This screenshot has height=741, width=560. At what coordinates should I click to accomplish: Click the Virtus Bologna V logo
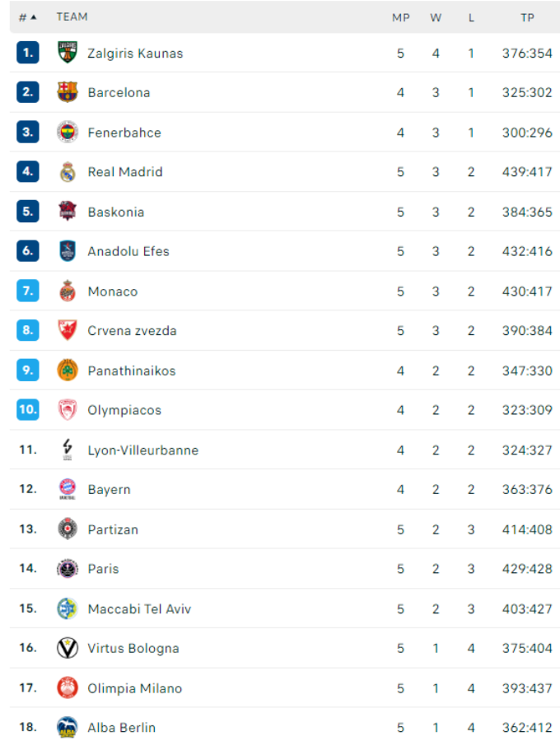[x=68, y=648]
